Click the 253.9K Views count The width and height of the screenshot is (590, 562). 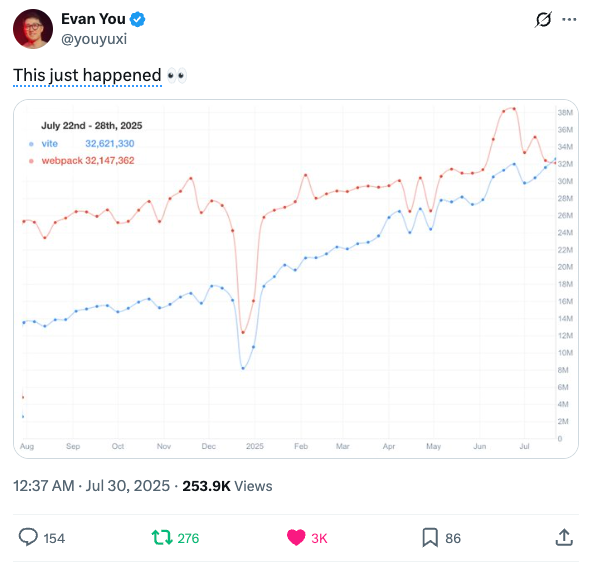(x=227, y=486)
